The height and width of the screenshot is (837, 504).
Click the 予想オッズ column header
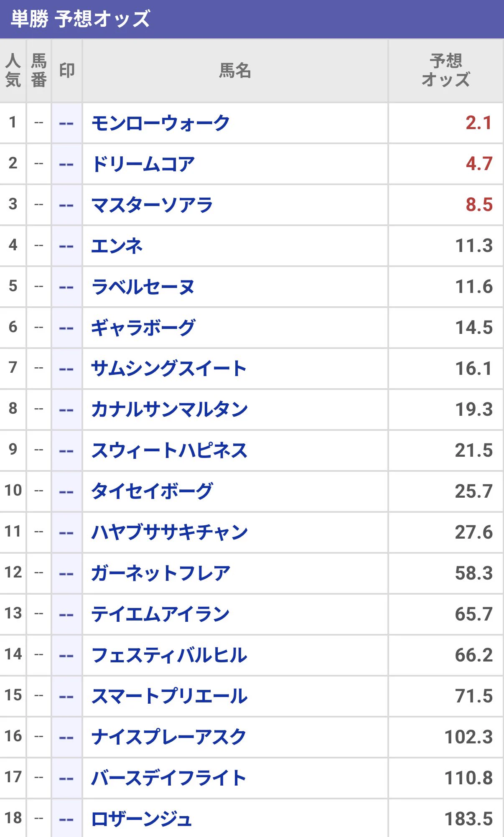[445, 71]
